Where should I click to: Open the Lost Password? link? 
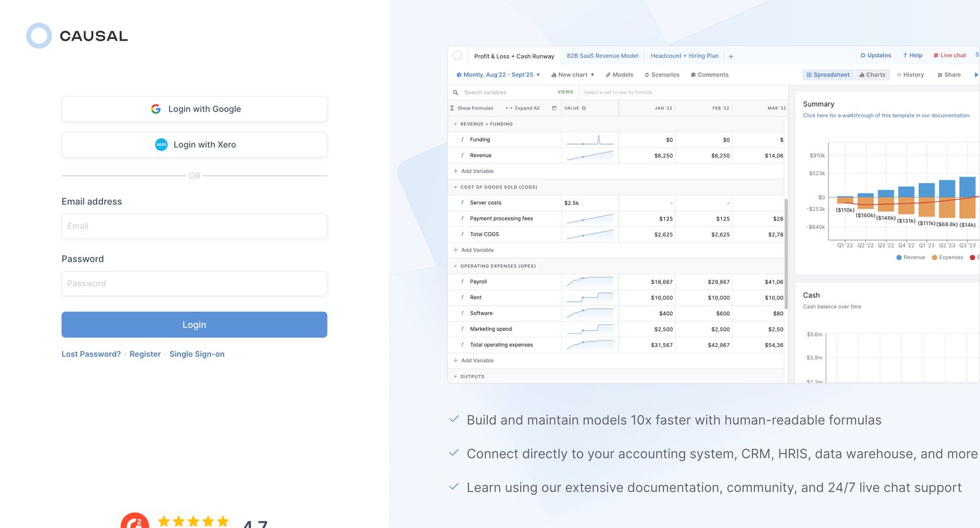pyautogui.click(x=91, y=354)
